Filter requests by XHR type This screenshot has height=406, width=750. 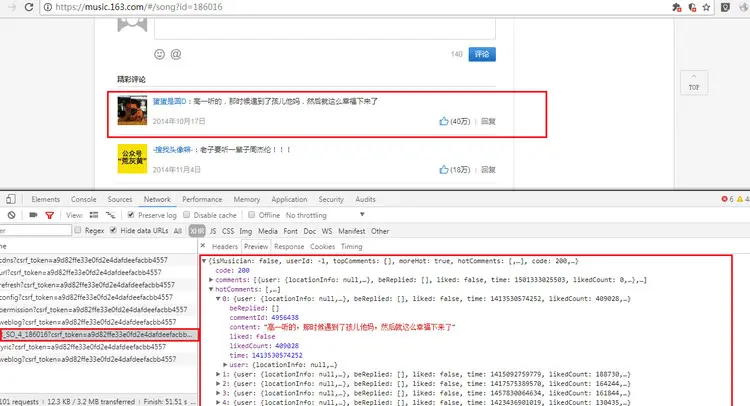pyautogui.click(x=197, y=231)
